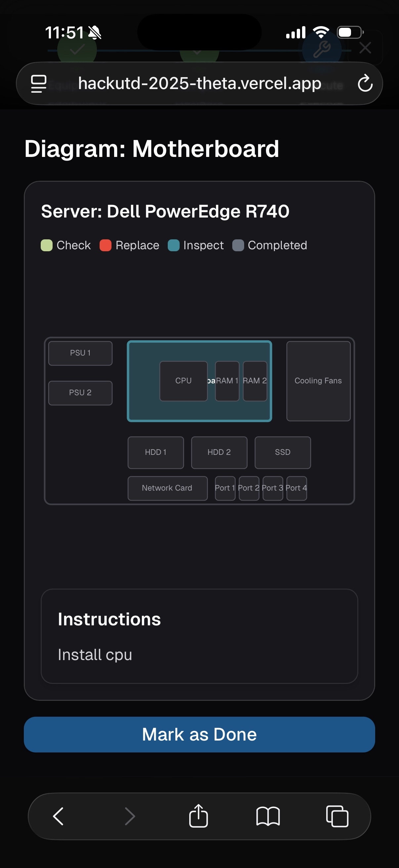Select the HDD 2 drive
399x868 pixels.
click(x=219, y=453)
